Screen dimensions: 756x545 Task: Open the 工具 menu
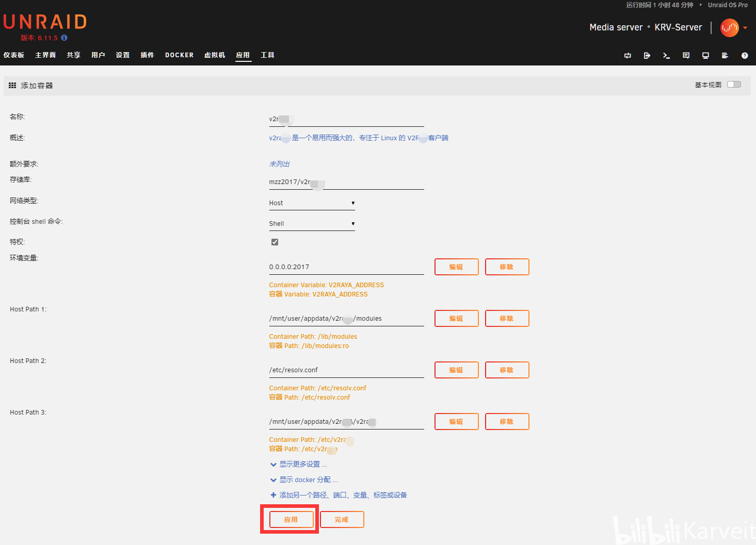267,55
